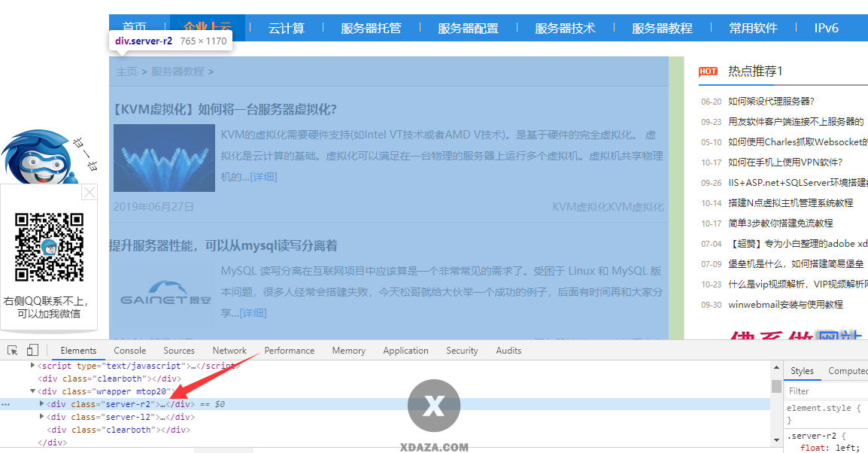Open the 服务器托管 navigation item
The image size is (868, 453).
371,29
